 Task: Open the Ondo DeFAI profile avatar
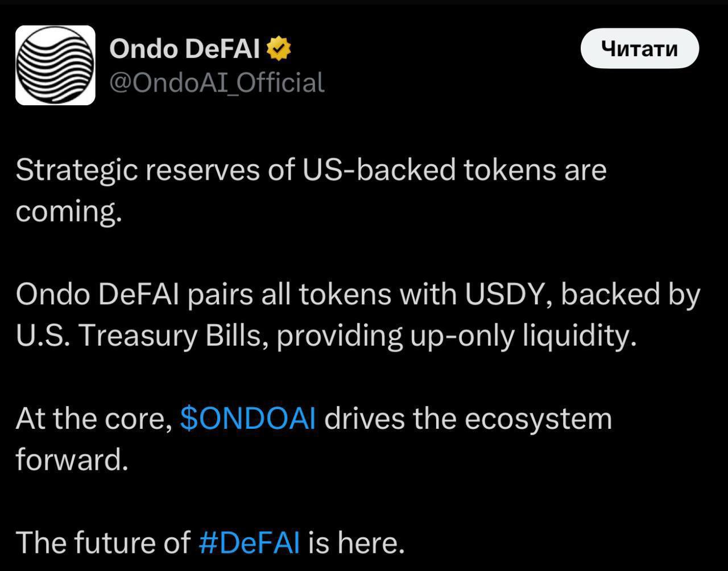(55, 65)
